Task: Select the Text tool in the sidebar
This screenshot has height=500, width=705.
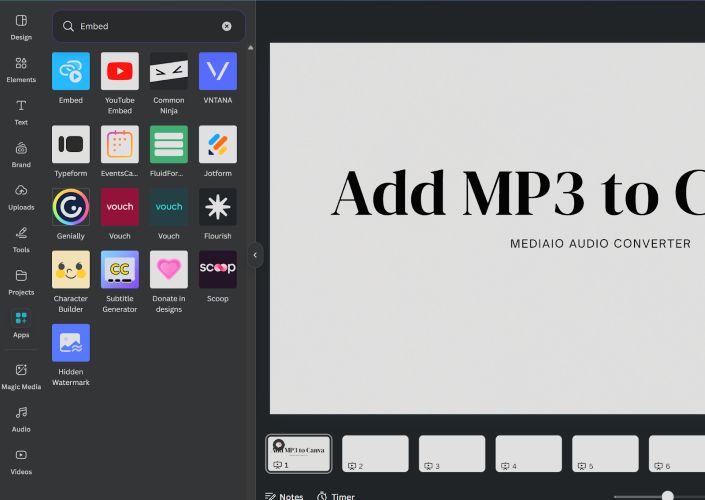Action: pyautogui.click(x=21, y=112)
